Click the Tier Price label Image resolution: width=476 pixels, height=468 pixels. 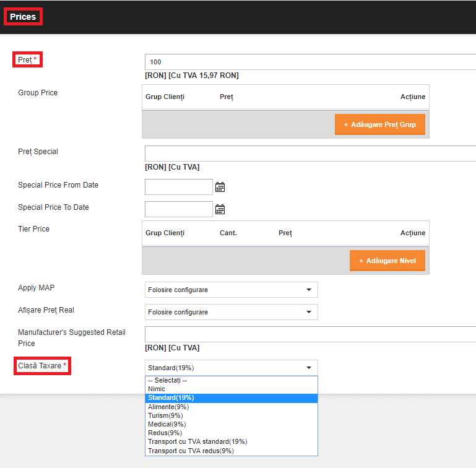click(33, 229)
